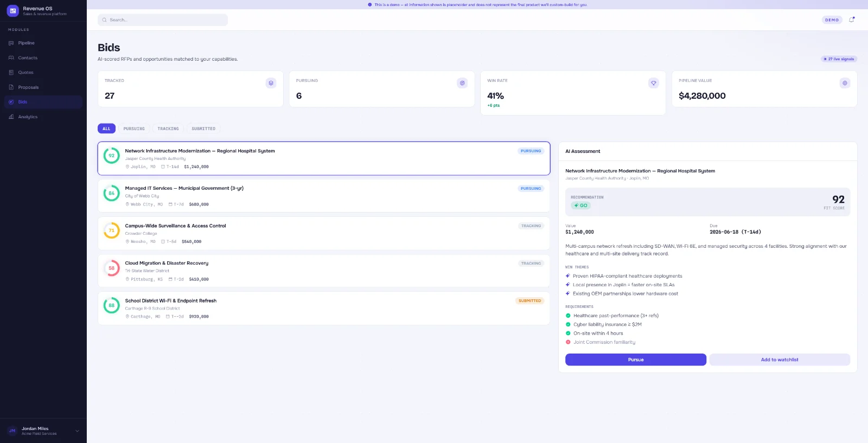Screen dimensions: 868x443
Task: Click the Healthcare past-performance check icon
Action: [568, 316]
